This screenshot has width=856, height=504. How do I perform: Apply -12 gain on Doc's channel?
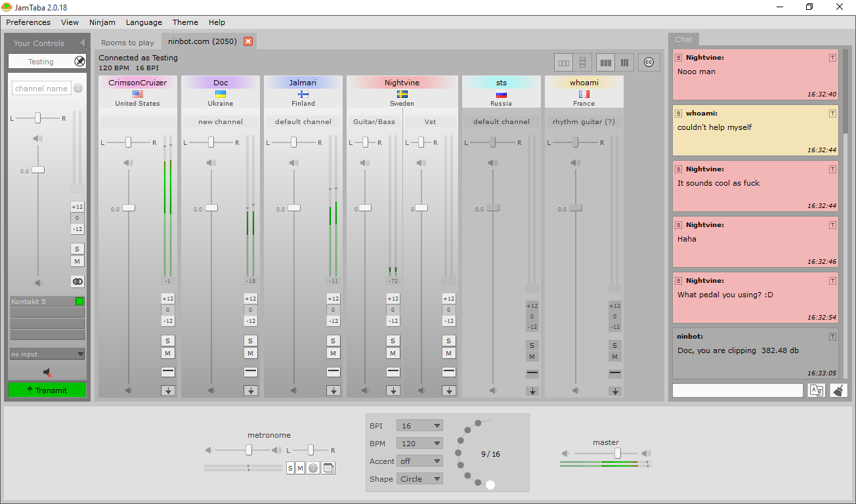pyautogui.click(x=251, y=321)
